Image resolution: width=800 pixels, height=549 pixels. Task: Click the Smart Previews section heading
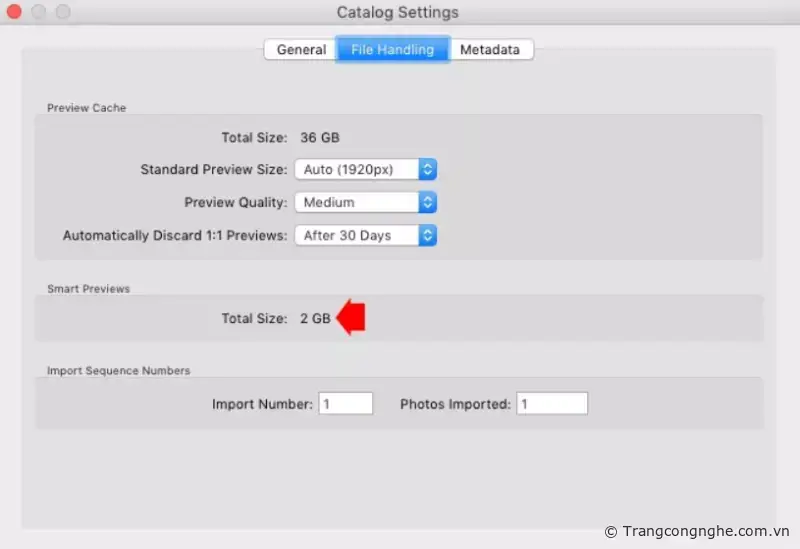click(89, 289)
